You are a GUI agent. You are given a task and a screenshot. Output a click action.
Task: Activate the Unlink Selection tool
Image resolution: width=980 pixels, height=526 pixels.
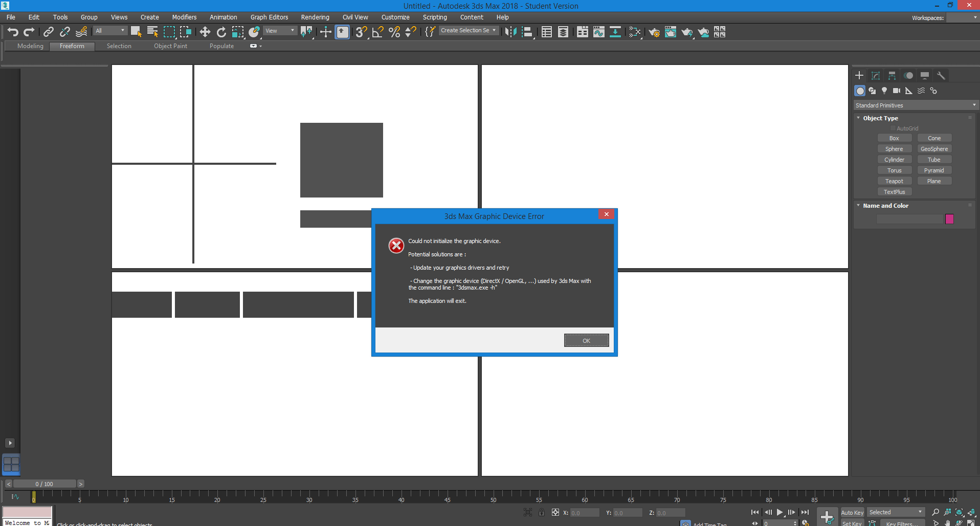click(65, 32)
